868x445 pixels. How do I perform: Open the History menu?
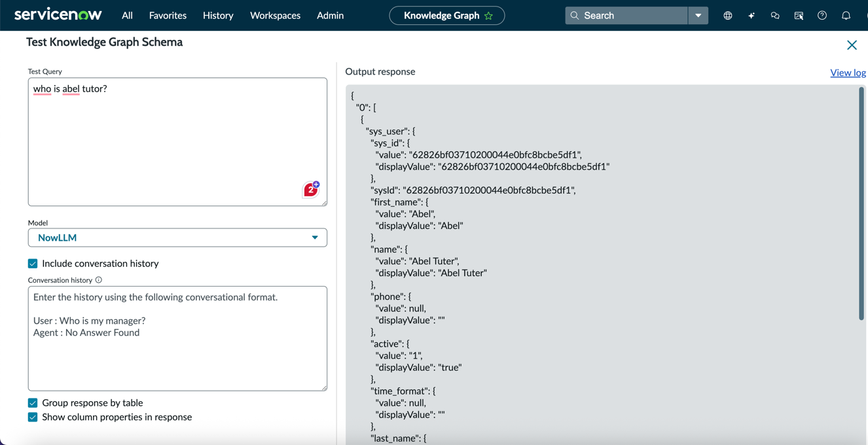click(x=218, y=15)
